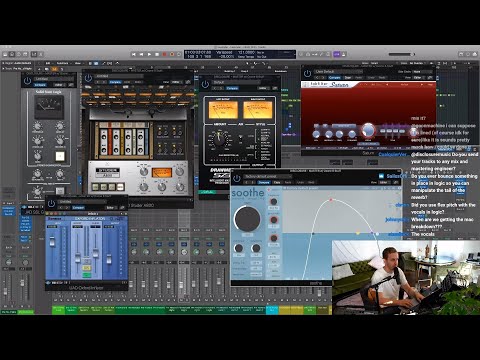480x360 pixels.
Task: Toggle power button on Oxford Inflator window
Action: [51, 203]
